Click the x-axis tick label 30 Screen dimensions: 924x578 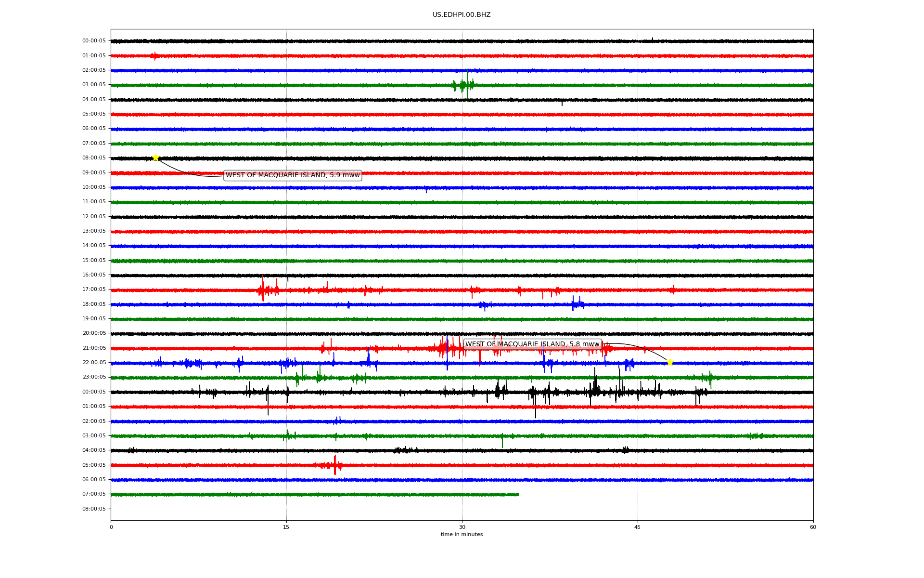(462, 527)
